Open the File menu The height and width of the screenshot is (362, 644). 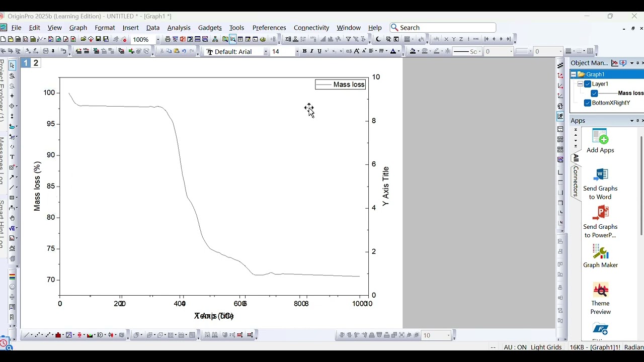click(16, 28)
